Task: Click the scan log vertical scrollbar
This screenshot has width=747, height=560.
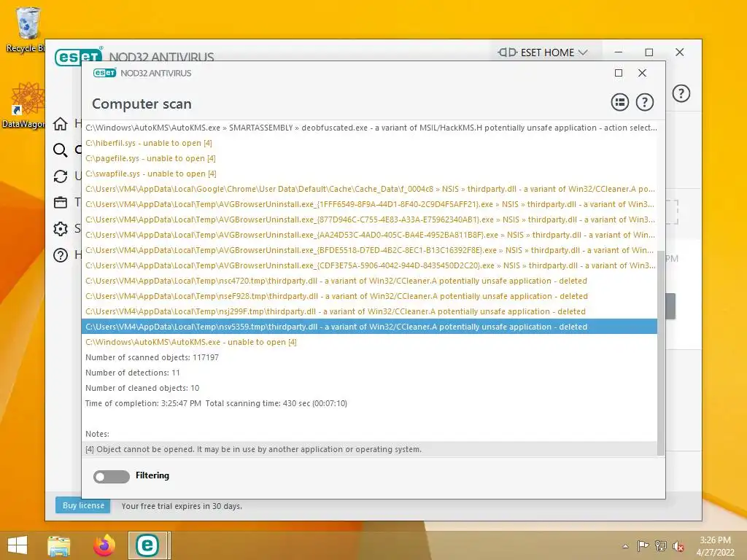Action: click(x=660, y=352)
